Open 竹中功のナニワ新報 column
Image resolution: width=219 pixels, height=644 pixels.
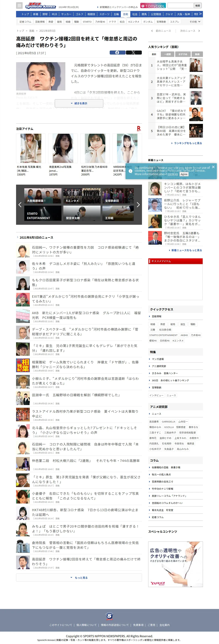point(162,489)
